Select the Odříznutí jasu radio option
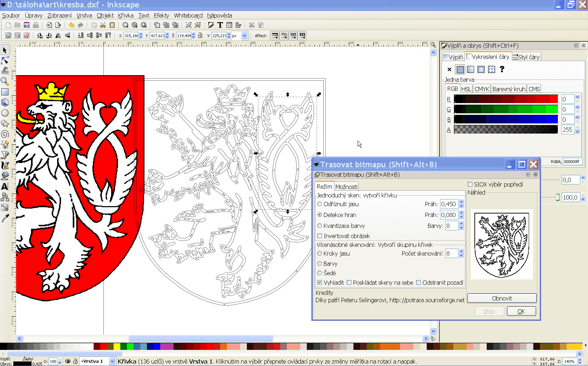Viewport: 588px width, 366px height. pos(320,204)
